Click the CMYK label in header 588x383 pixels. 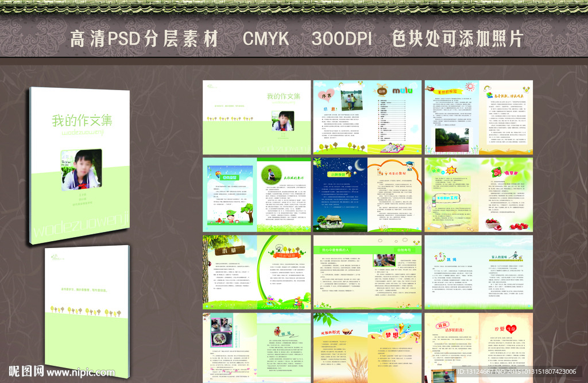click(266, 38)
